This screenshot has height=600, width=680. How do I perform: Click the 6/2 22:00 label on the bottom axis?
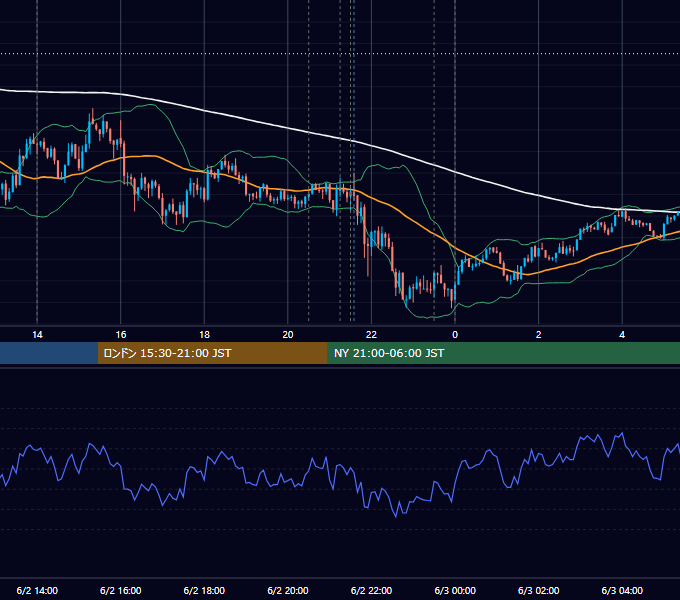click(371, 590)
